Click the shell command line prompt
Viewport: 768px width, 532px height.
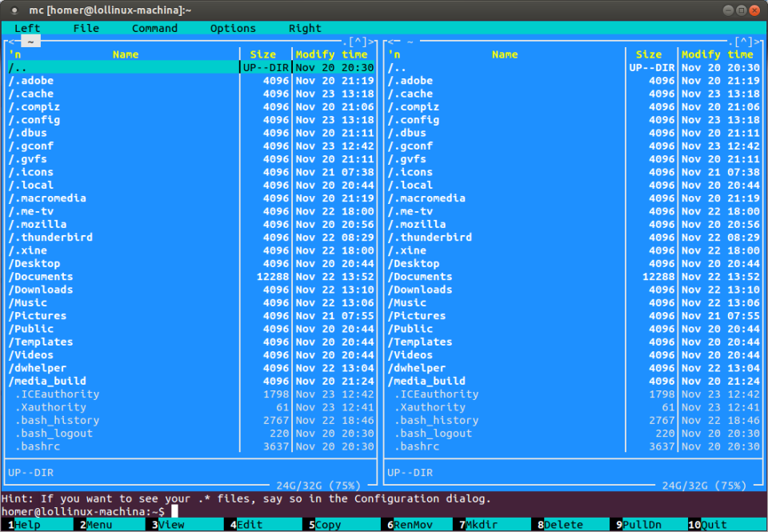point(384,511)
